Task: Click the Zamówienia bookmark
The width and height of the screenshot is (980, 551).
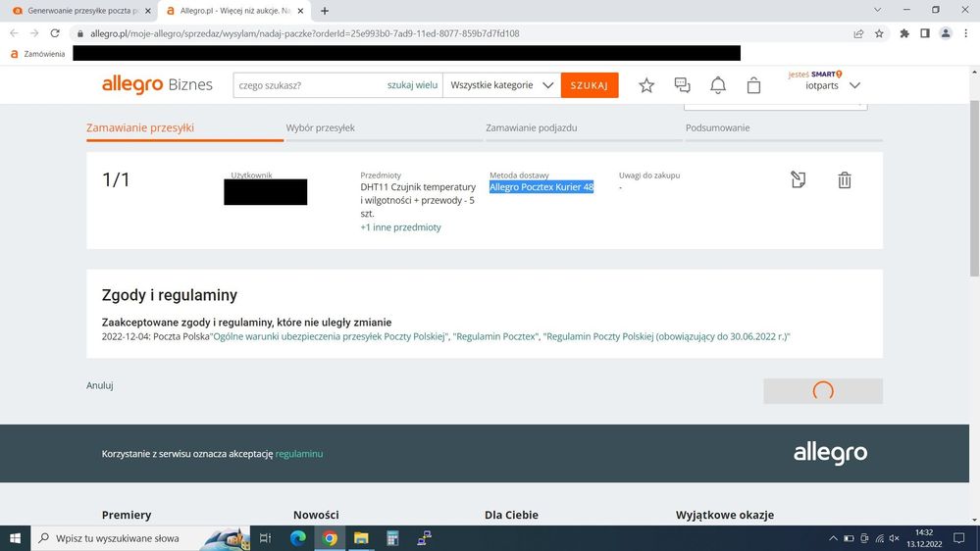Action: tap(39, 54)
